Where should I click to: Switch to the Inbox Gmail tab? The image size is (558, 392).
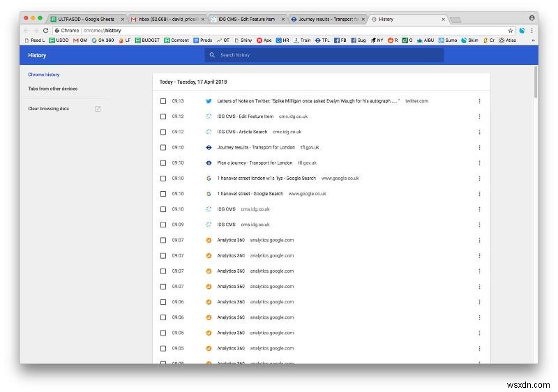pyautogui.click(x=167, y=19)
